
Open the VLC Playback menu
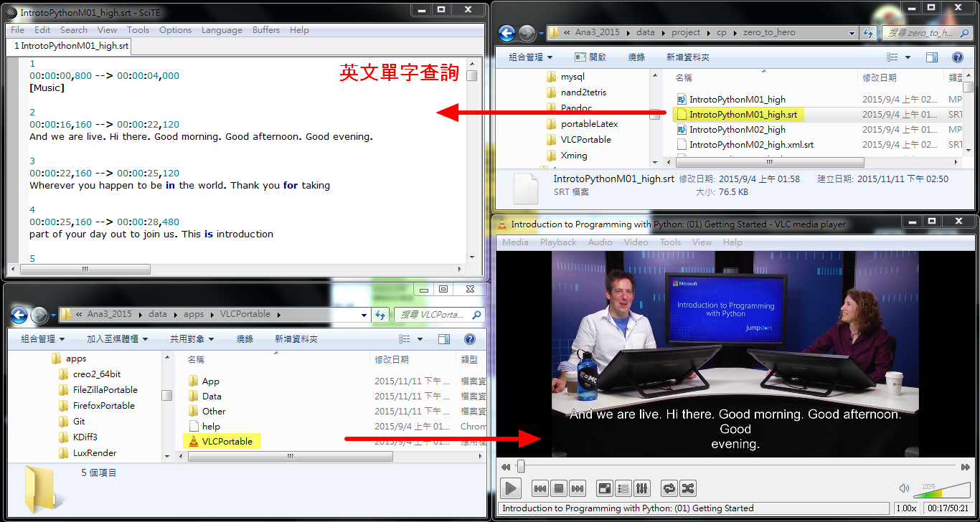click(x=558, y=242)
